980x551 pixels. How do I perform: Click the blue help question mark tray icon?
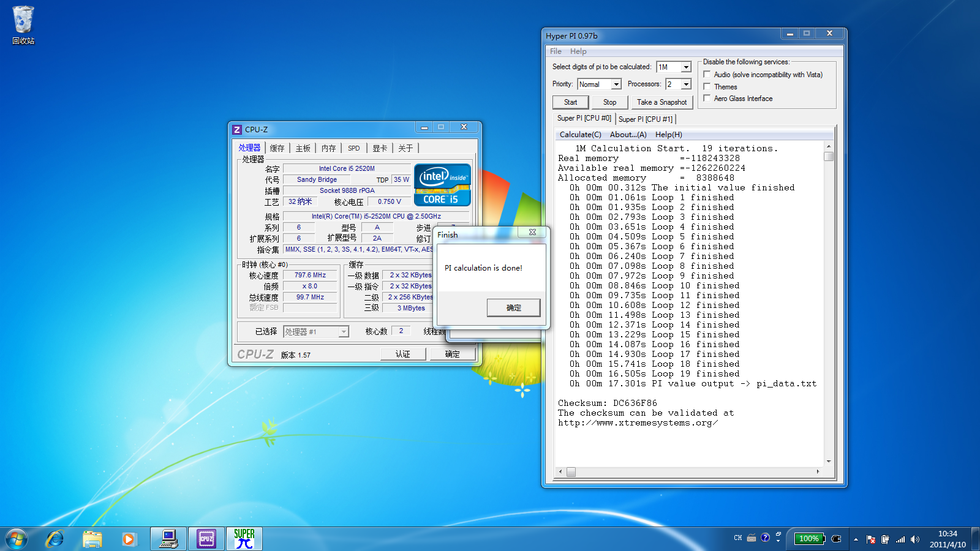click(x=765, y=538)
